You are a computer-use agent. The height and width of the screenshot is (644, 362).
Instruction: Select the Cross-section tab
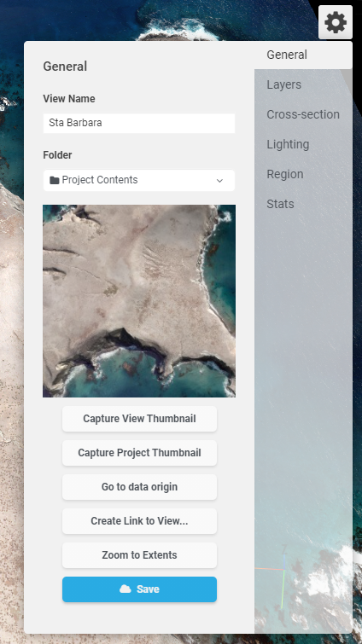coord(303,114)
